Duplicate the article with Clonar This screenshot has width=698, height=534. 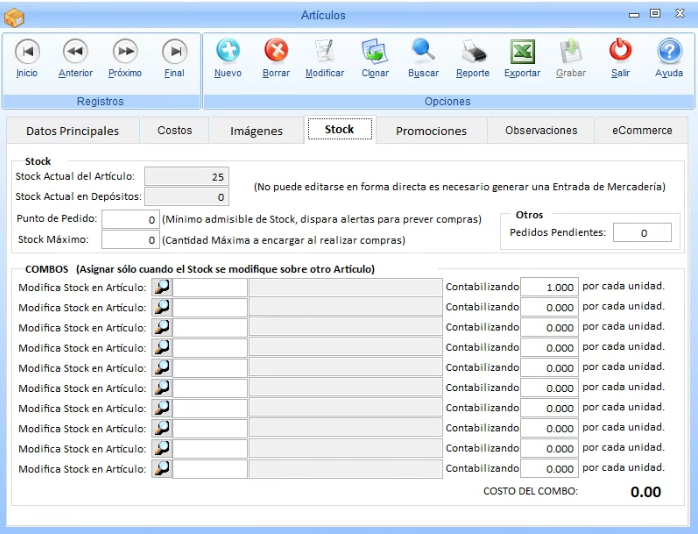[375, 58]
